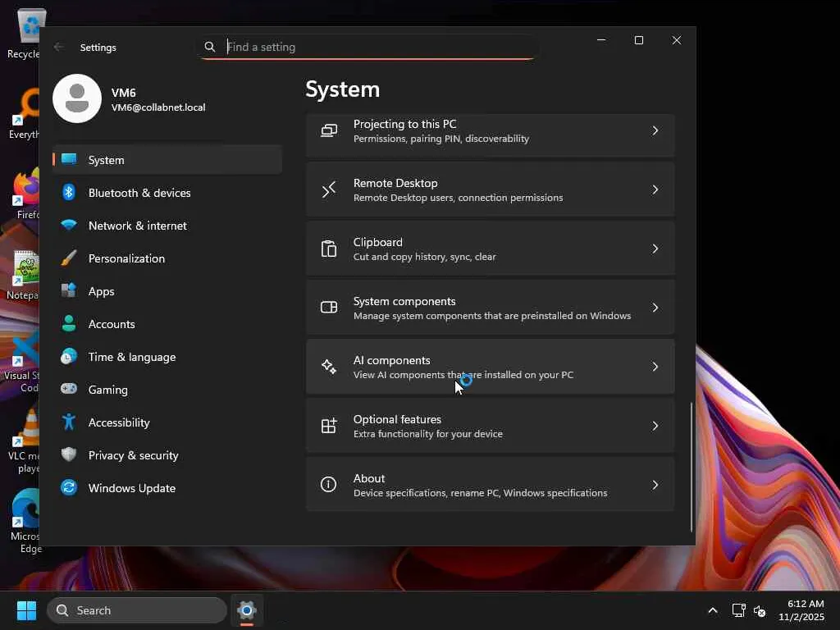Image resolution: width=840 pixels, height=630 pixels.
Task: Open the Clipboard settings
Action: tap(491, 249)
